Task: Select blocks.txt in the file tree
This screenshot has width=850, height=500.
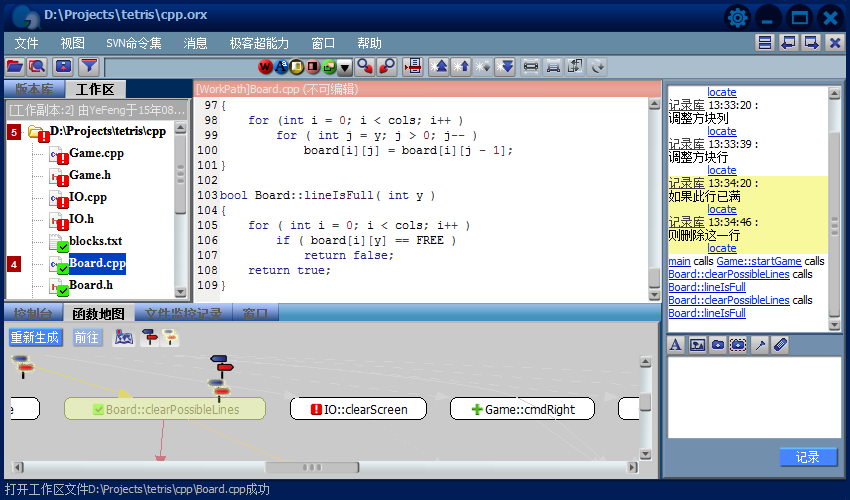Action: (x=95, y=241)
